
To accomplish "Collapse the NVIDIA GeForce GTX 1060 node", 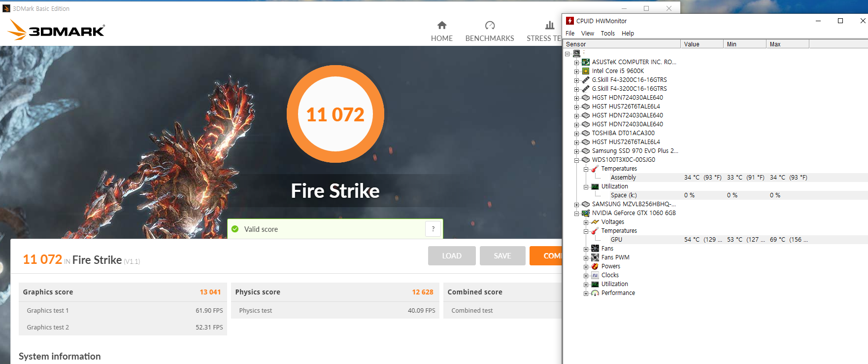I will click(576, 214).
